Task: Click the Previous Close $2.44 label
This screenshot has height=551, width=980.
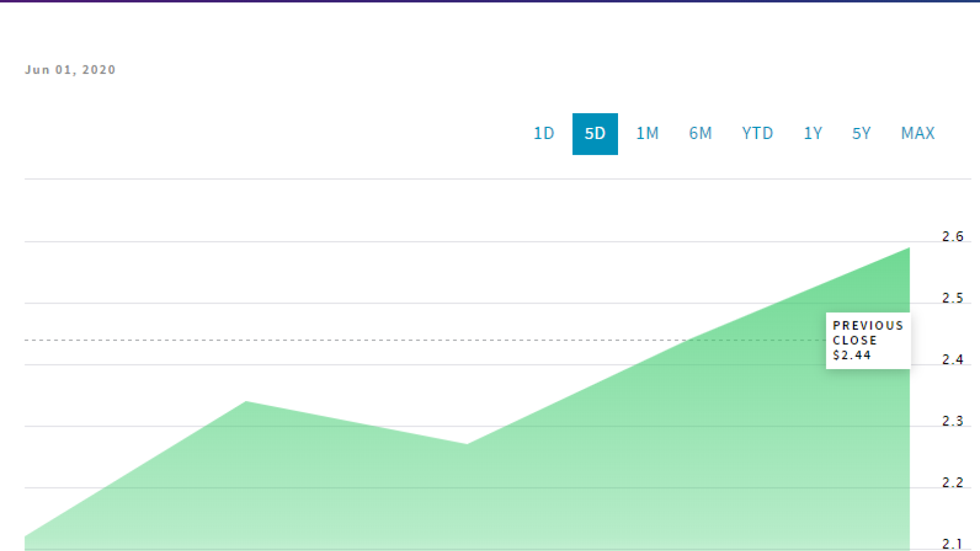Action: point(868,340)
